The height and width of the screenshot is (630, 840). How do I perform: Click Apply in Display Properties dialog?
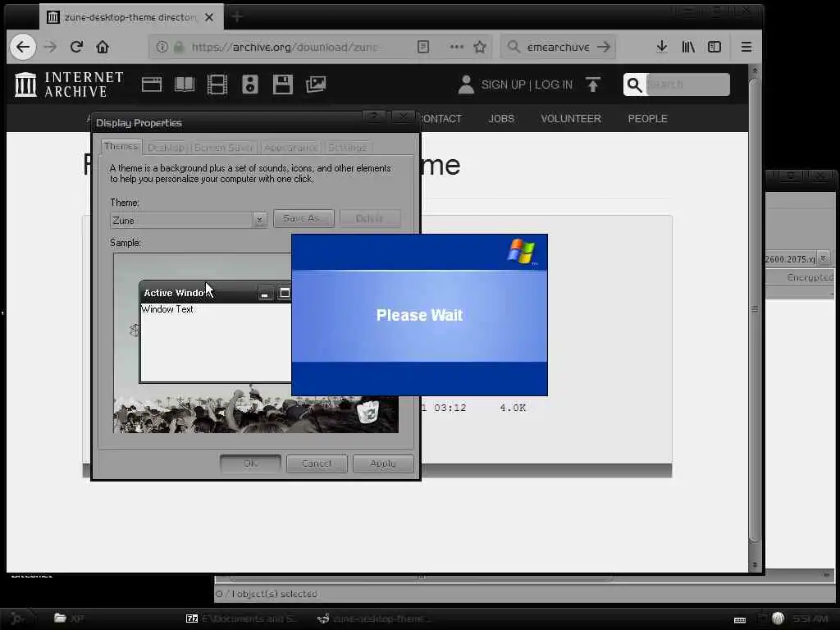pos(383,463)
